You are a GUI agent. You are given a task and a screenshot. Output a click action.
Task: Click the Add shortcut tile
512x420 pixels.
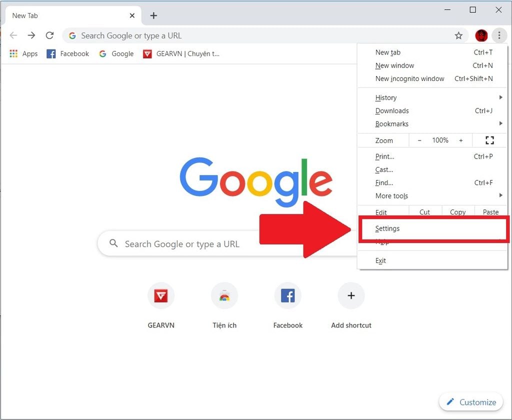(351, 305)
